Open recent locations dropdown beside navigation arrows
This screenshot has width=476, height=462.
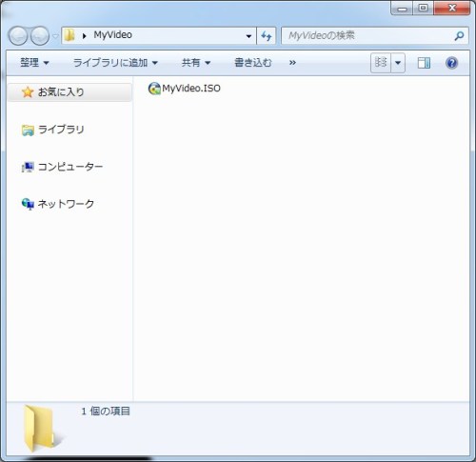[x=55, y=36]
